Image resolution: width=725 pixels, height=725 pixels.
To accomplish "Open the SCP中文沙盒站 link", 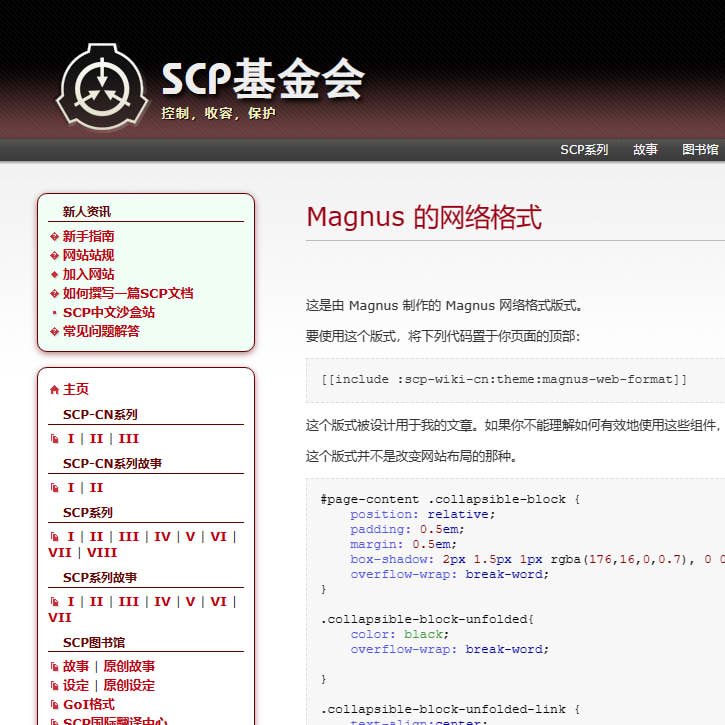I will [x=109, y=312].
